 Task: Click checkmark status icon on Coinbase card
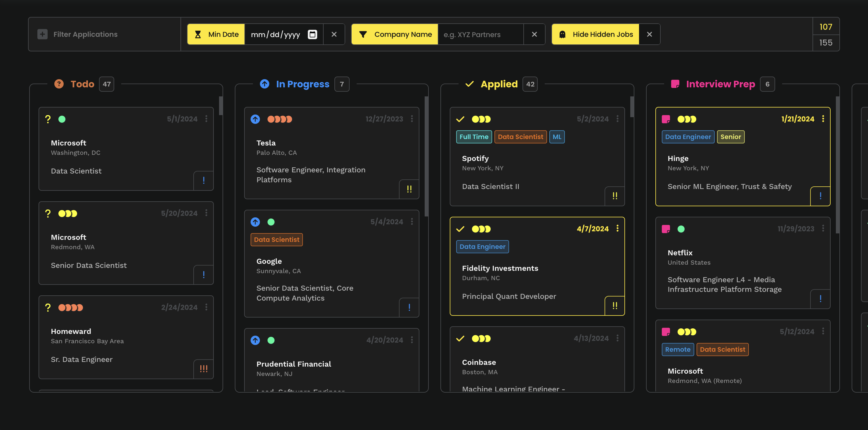tap(460, 338)
